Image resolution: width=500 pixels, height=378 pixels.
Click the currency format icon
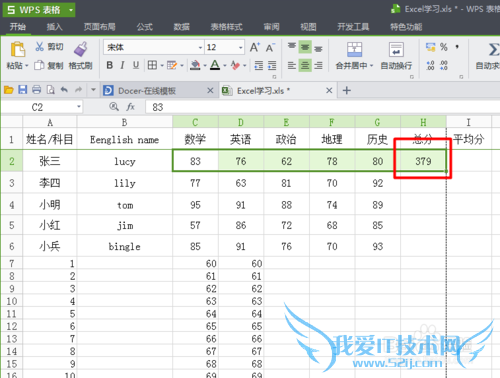430,47
